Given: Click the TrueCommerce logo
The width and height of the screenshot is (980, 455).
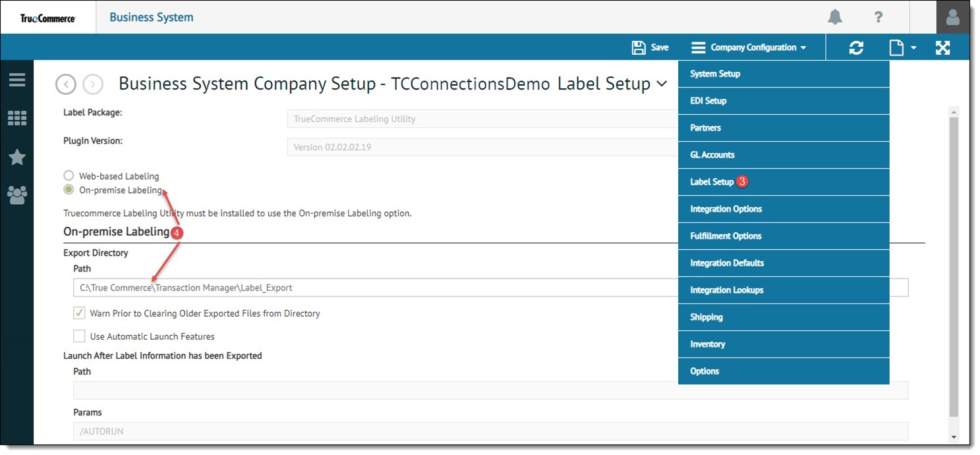Looking at the screenshot, I should (48, 18).
